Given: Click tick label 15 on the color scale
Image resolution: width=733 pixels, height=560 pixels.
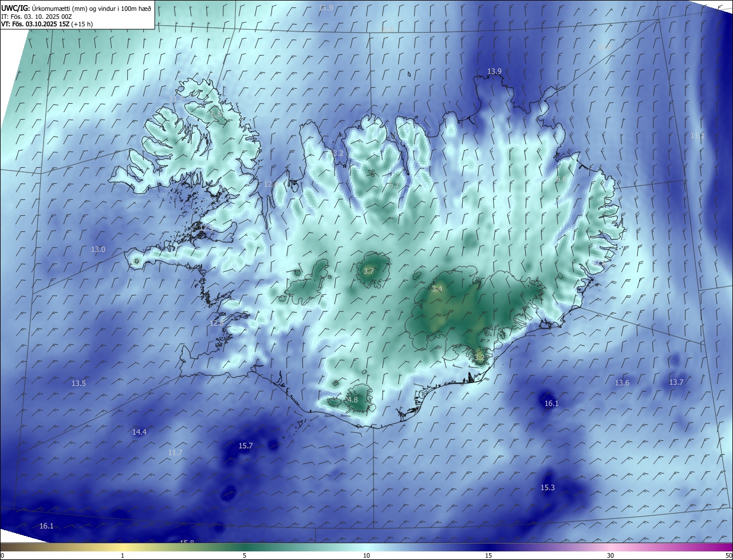Looking at the screenshot, I should (488, 555).
